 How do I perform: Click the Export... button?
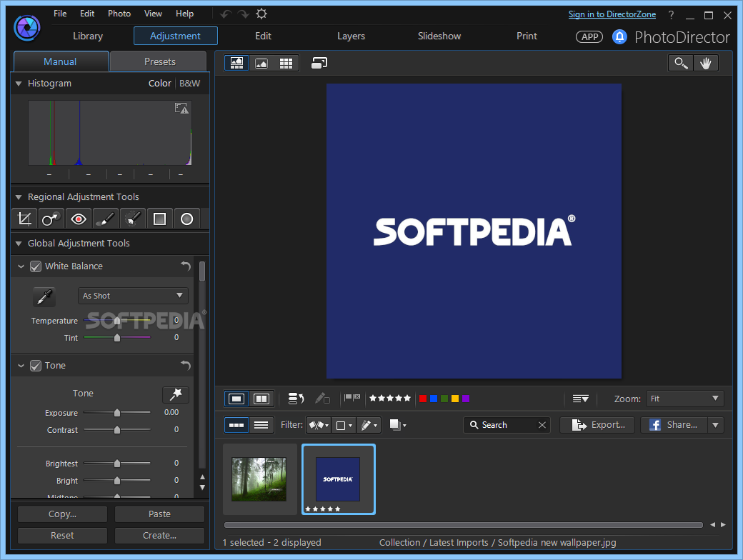(597, 425)
